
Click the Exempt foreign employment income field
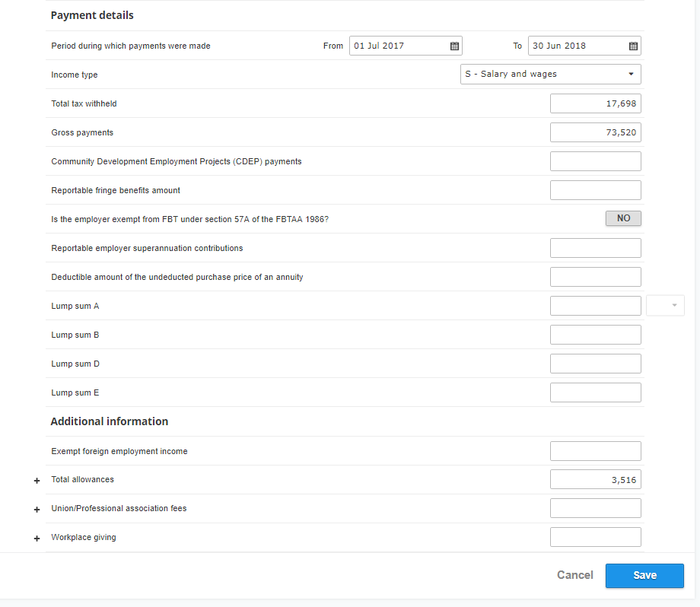[596, 451]
